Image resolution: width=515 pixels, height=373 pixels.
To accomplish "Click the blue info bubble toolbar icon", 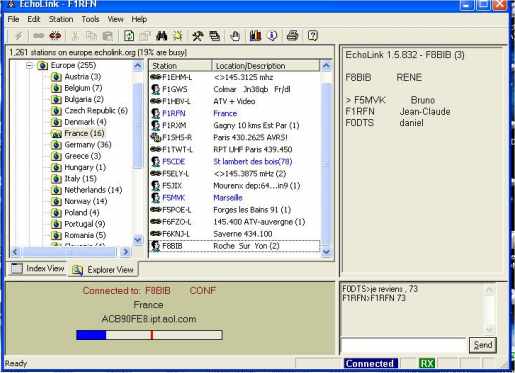I will (272, 36).
